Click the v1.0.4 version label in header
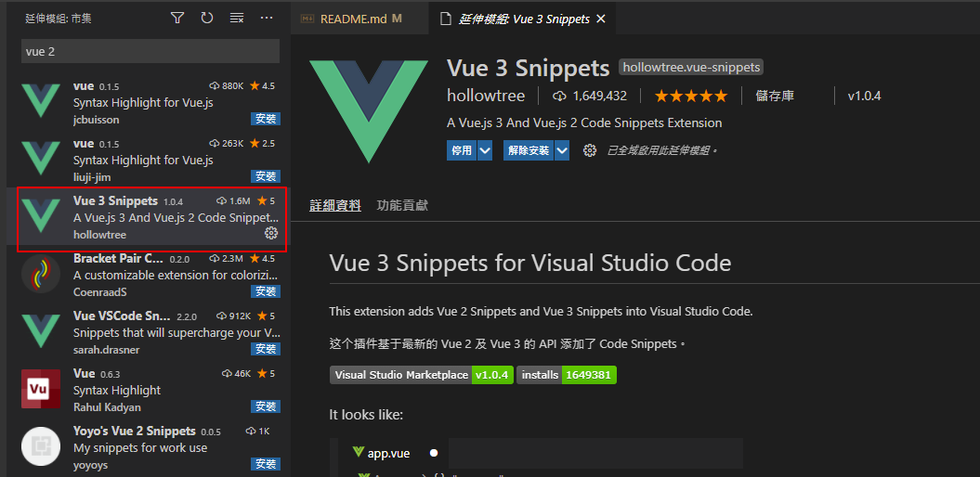The width and height of the screenshot is (980, 477). (865, 97)
